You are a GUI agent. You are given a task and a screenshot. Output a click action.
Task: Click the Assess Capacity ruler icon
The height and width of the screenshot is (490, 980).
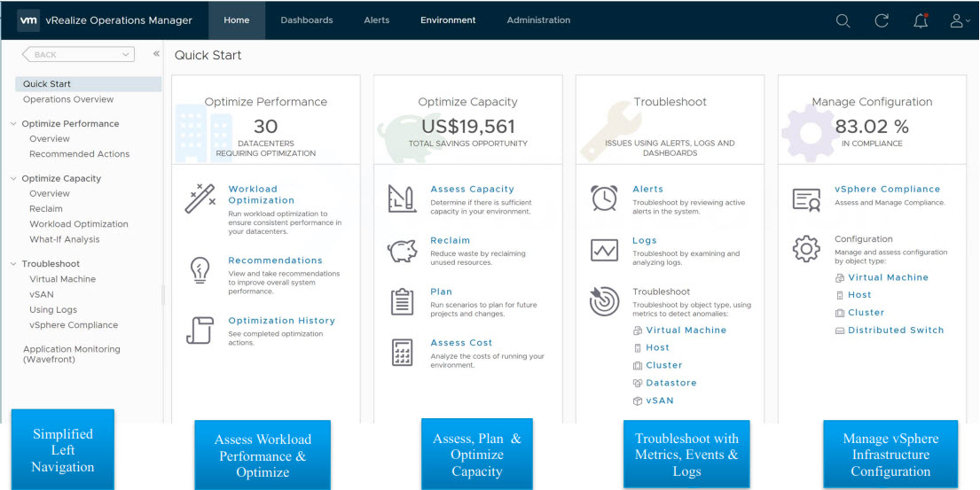402,198
